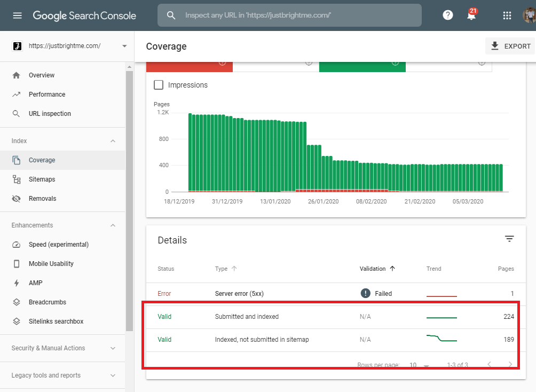Viewport: 536px width, 392px height.
Task: Click the 05/03/2020 chart date label
Action: pos(468,201)
